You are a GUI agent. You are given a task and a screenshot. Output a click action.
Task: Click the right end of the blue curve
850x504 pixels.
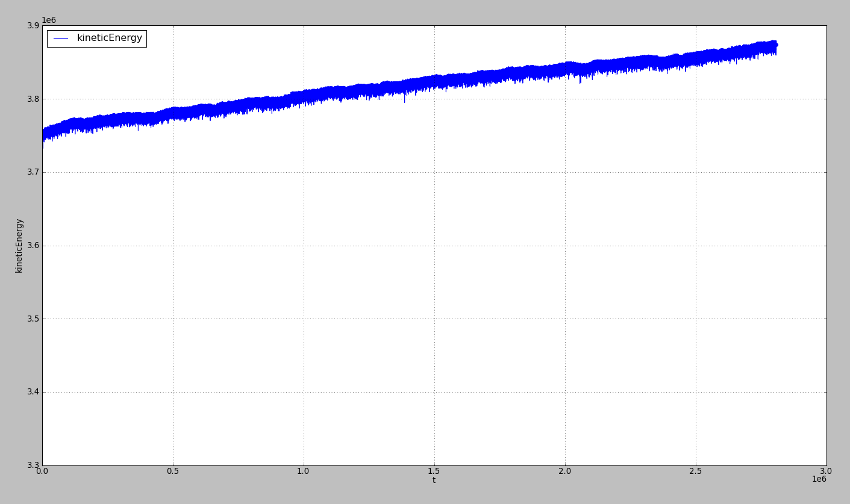(x=775, y=45)
